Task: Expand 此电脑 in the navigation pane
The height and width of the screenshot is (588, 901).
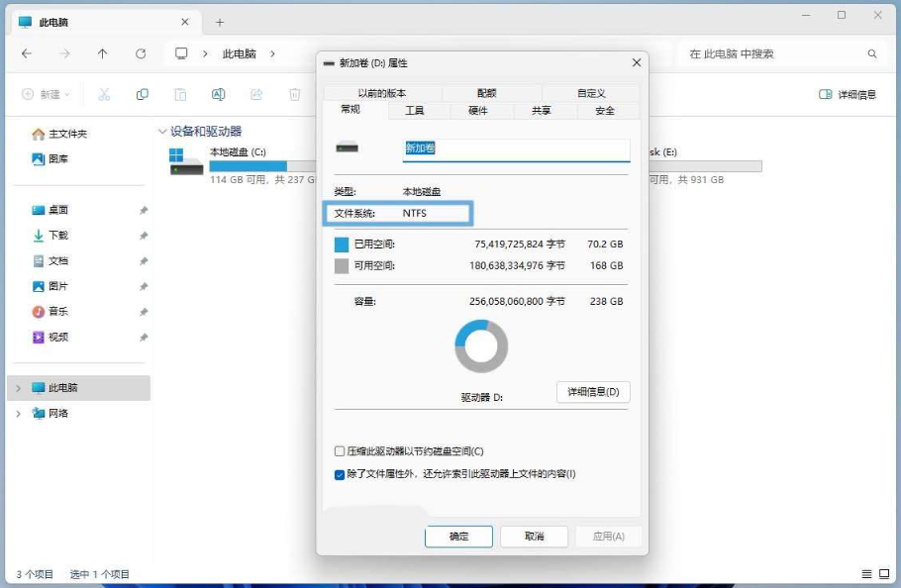Action: (17, 386)
